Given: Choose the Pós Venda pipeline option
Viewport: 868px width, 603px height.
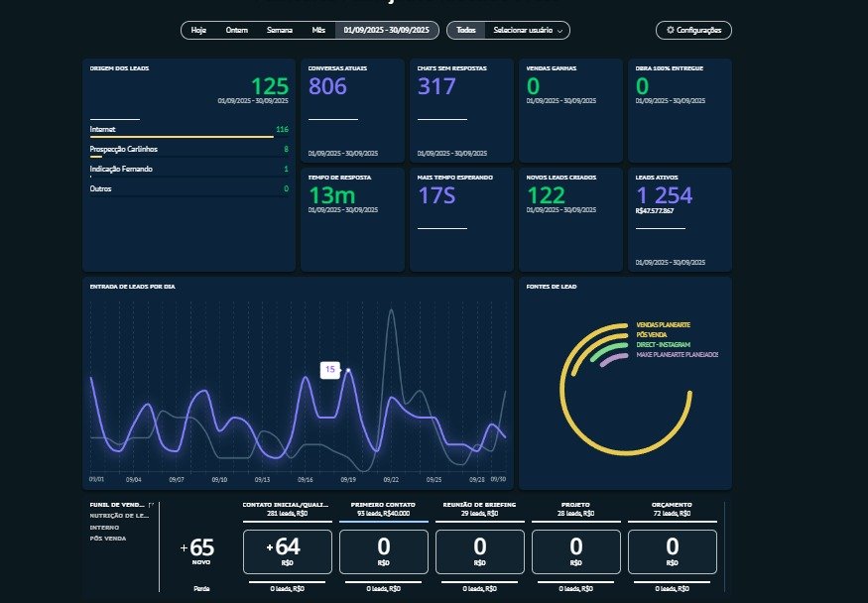Looking at the screenshot, I should [x=108, y=539].
